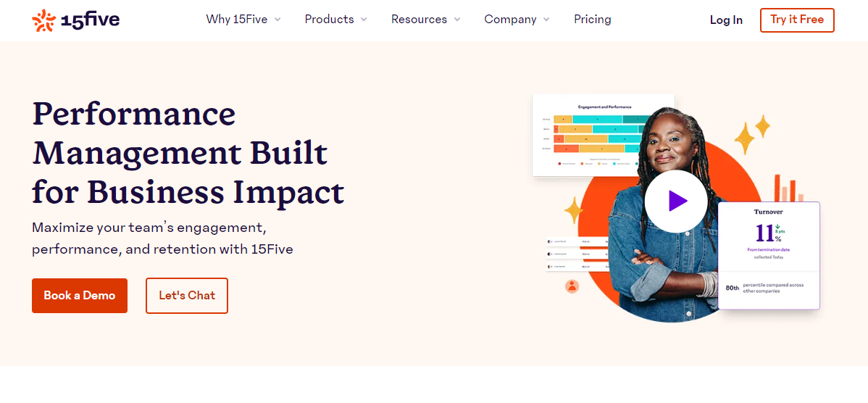Click the Log In link
Screen dimensions: 868x403
coord(726,20)
